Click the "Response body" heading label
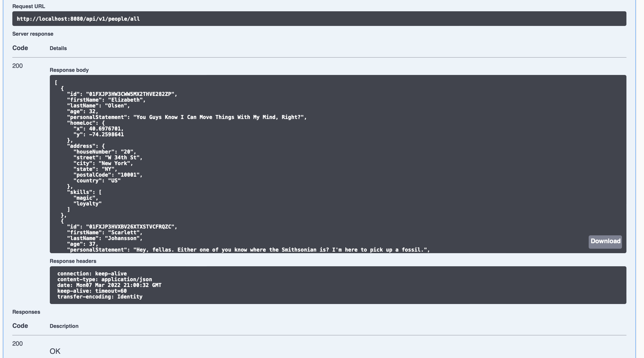This screenshot has width=644, height=358. pos(69,70)
